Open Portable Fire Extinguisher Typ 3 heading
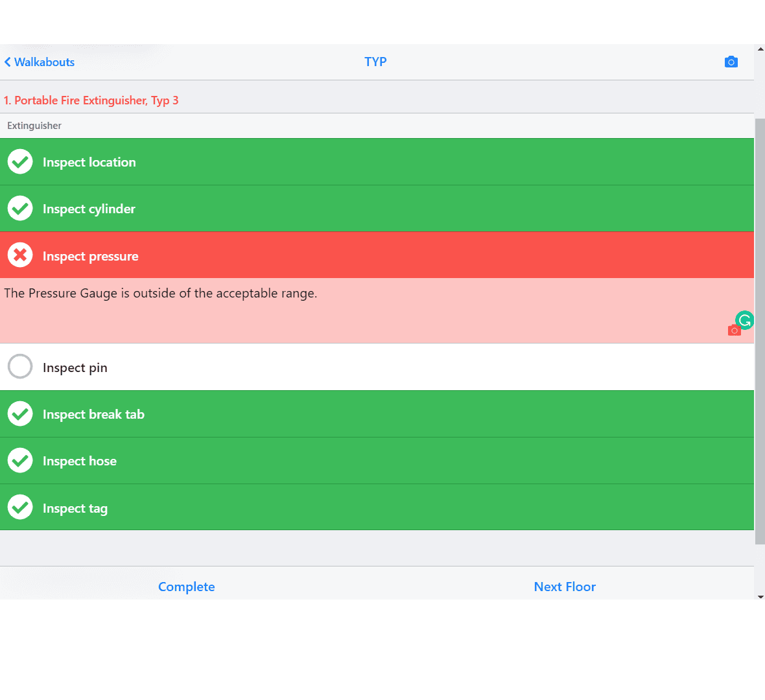Viewport: 765px width, 700px height. tap(91, 100)
